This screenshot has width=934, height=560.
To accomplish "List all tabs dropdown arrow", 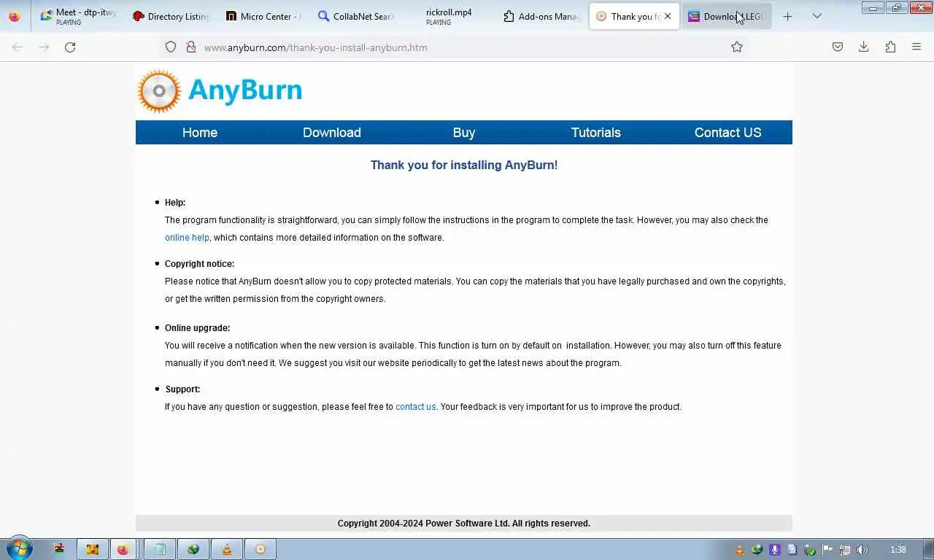I will click(817, 16).
